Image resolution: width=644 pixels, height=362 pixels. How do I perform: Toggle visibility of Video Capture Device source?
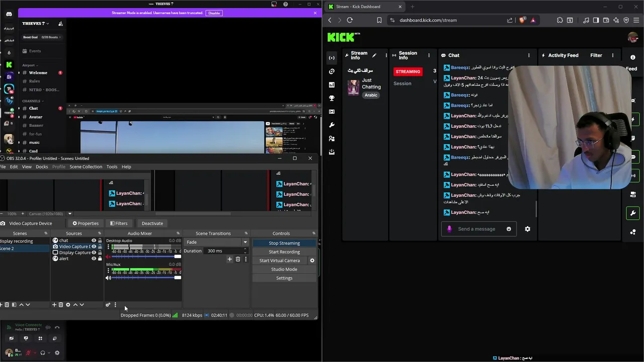pyautogui.click(x=94, y=246)
